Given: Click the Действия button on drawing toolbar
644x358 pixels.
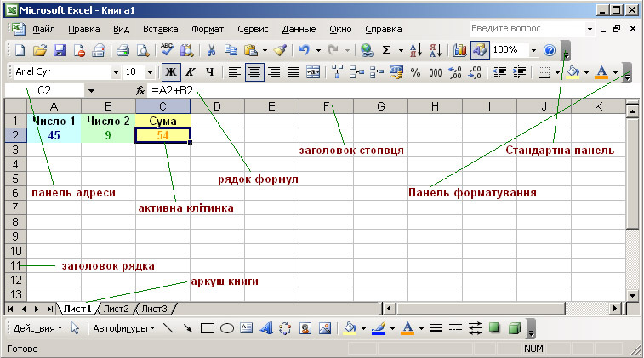Looking at the screenshot, I should click(38, 328).
